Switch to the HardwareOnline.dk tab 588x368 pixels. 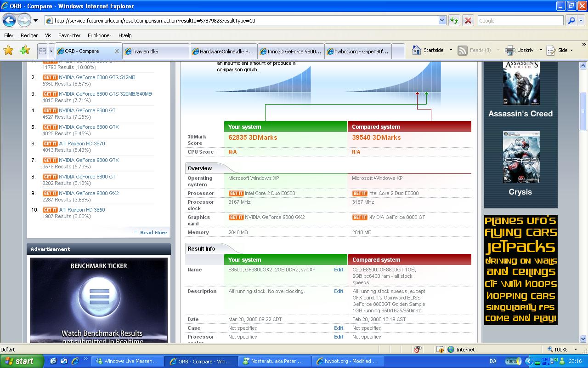click(223, 52)
